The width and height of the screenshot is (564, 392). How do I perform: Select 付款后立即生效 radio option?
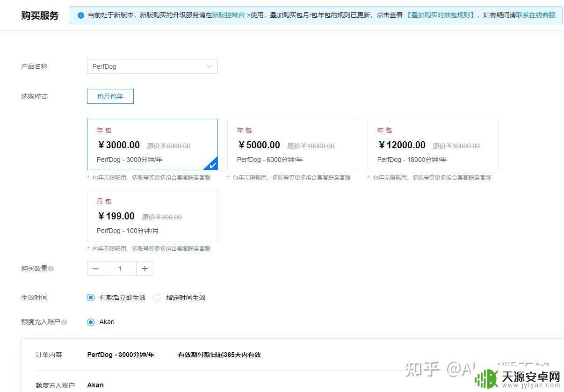[91, 298]
